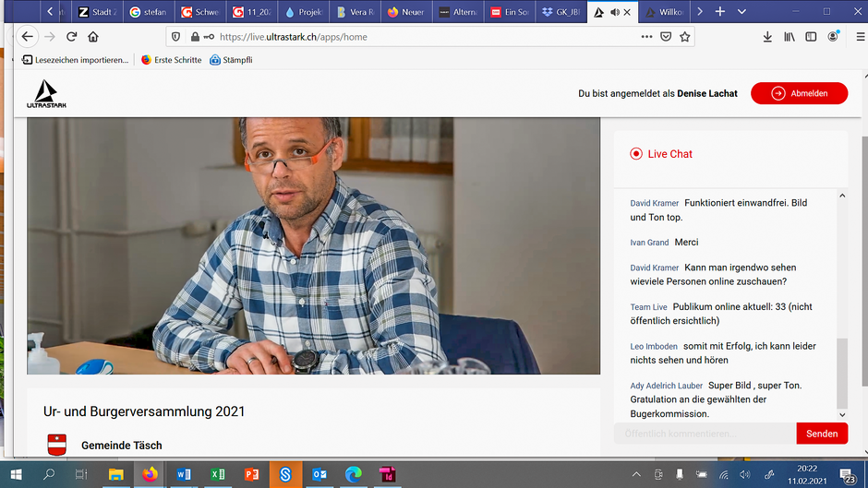Open InDesign from the taskbar
The image size is (868, 488).
pyautogui.click(x=388, y=474)
